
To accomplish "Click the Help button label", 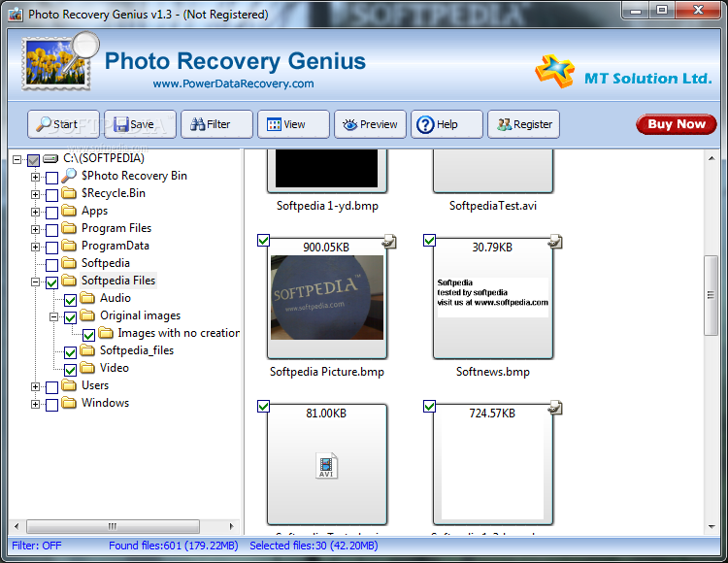I will point(447,124).
